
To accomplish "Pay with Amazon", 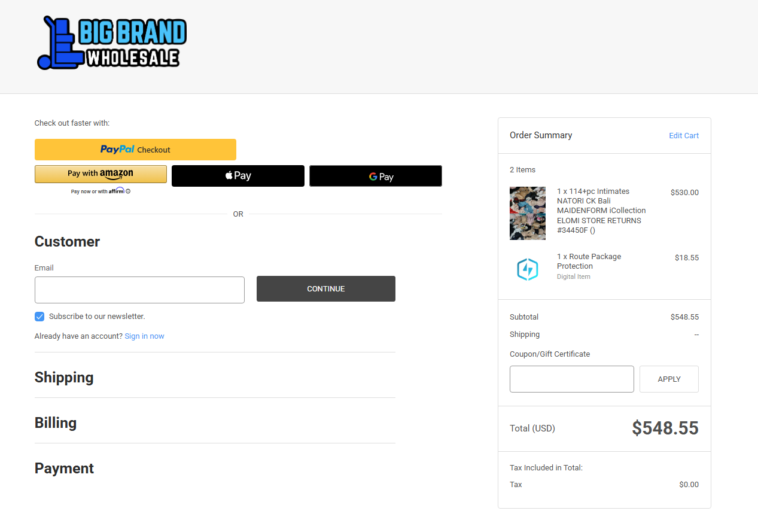I will [101, 174].
